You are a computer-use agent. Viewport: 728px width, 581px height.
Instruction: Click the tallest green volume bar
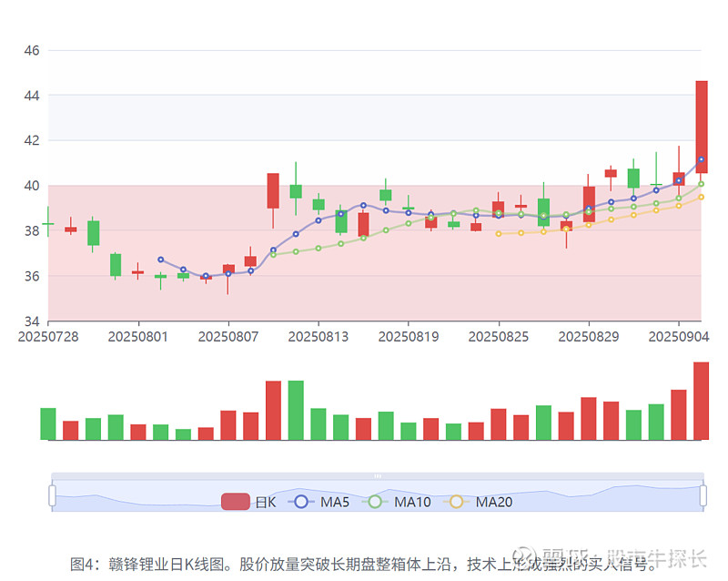click(x=296, y=410)
